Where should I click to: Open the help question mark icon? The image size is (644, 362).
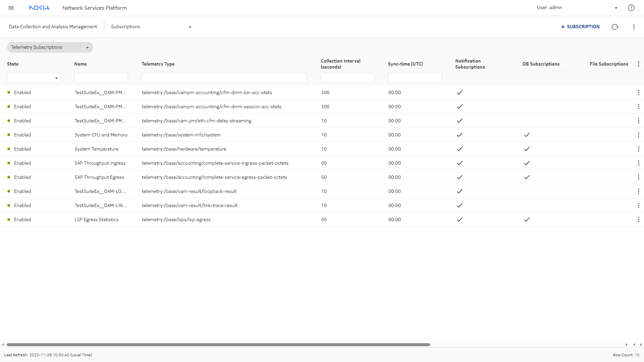point(631,8)
